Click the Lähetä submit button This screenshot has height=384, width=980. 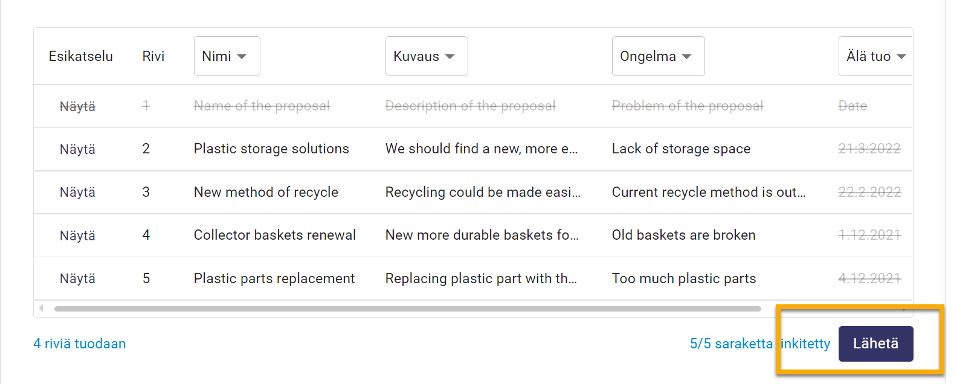pyautogui.click(x=875, y=344)
